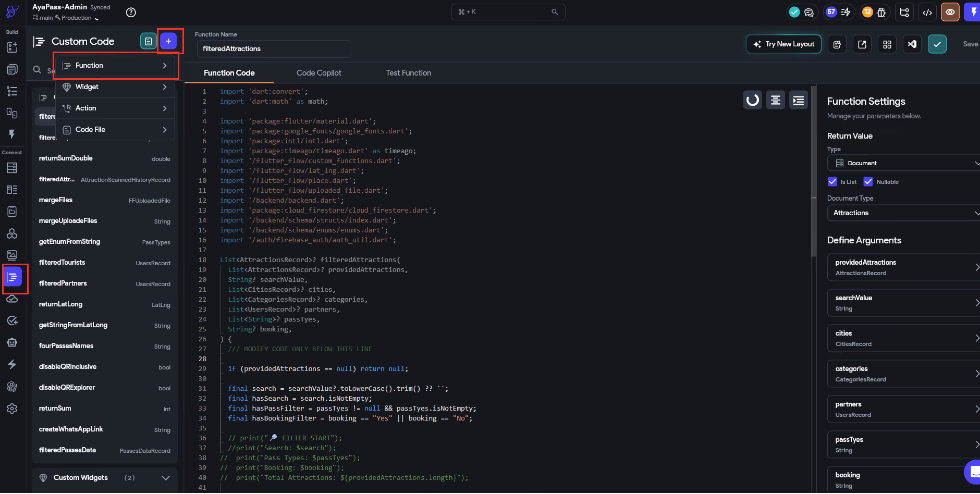
Task: Switch to the Test Function tab
Action: pyautogui.click(x=409, y=73)
